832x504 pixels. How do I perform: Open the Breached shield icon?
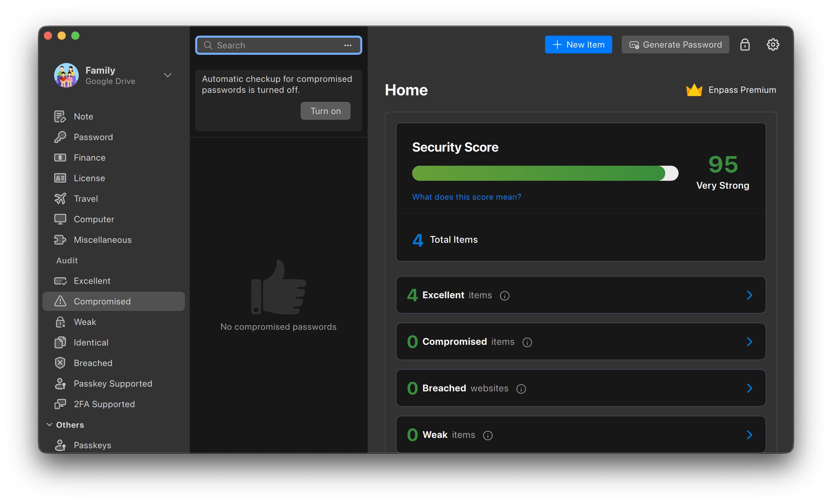point(60,363)
